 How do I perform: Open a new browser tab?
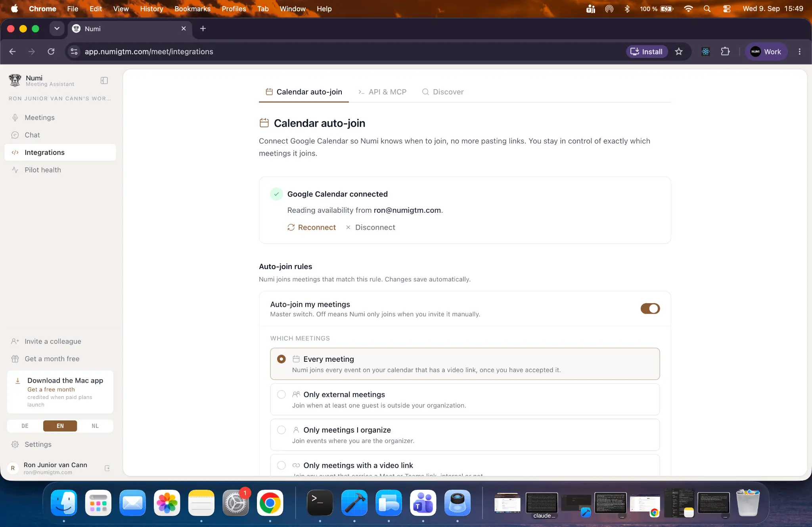(203, 29)
